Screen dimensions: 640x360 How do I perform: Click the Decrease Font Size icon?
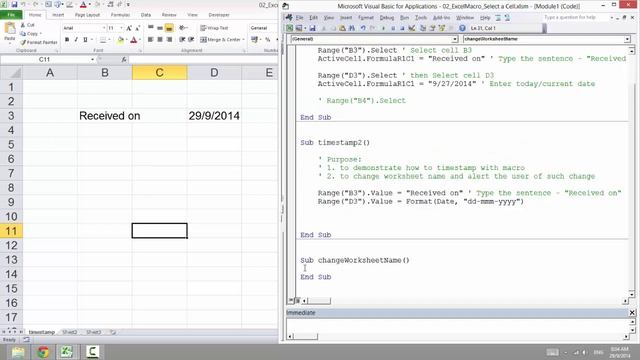point(138,28)
